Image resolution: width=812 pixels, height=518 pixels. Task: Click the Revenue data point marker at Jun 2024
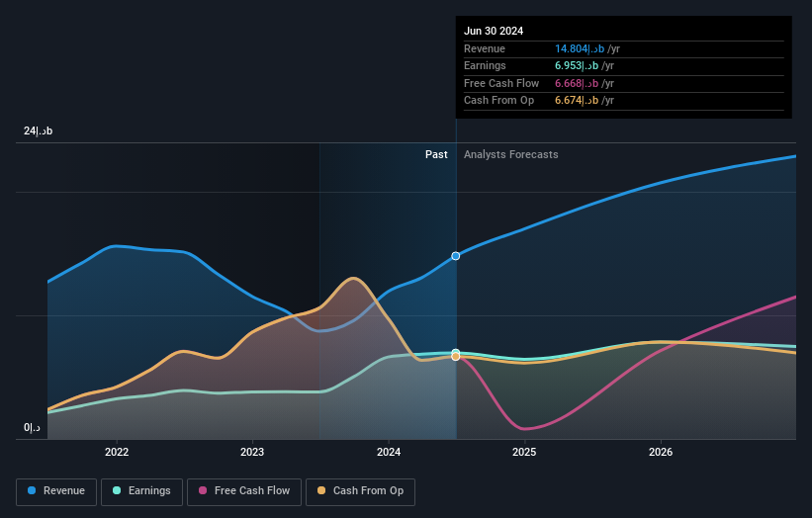tap(456, 256)
